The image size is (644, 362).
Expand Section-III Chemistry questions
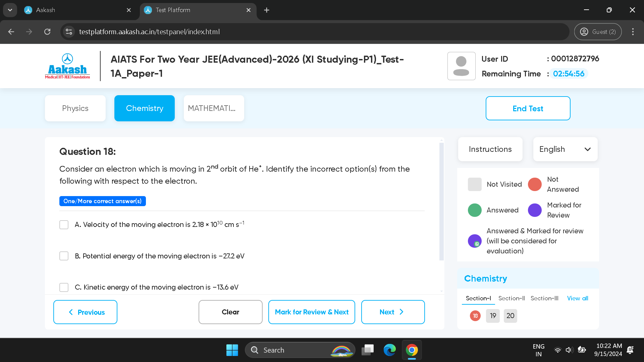544,298
